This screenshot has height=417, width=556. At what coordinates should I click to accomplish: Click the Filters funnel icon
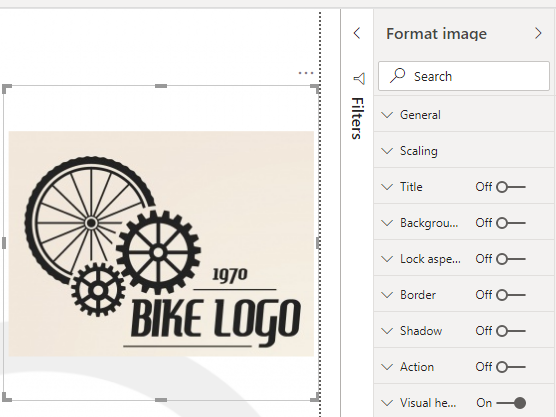click(359, 79)
